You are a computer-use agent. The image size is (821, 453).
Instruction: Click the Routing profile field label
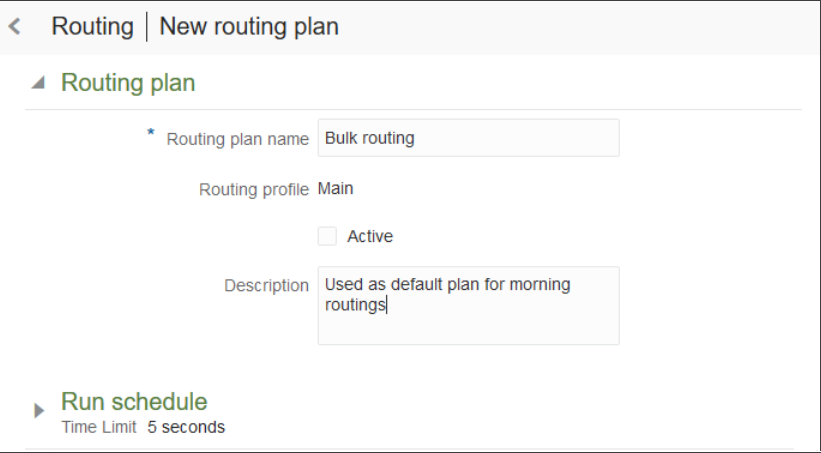[254, 188]
